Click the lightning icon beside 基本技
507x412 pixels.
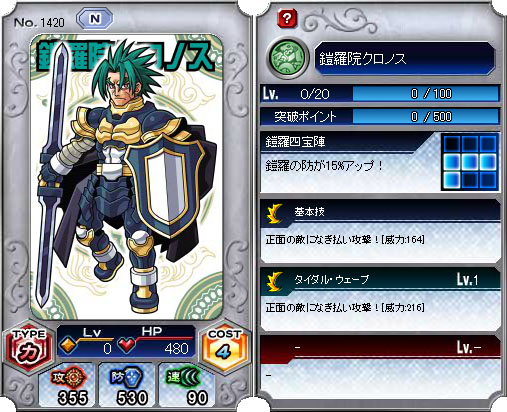click(x=275, y=213)
